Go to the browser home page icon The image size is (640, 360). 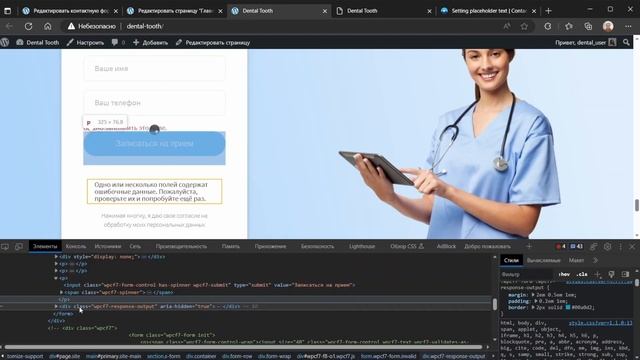48,26
